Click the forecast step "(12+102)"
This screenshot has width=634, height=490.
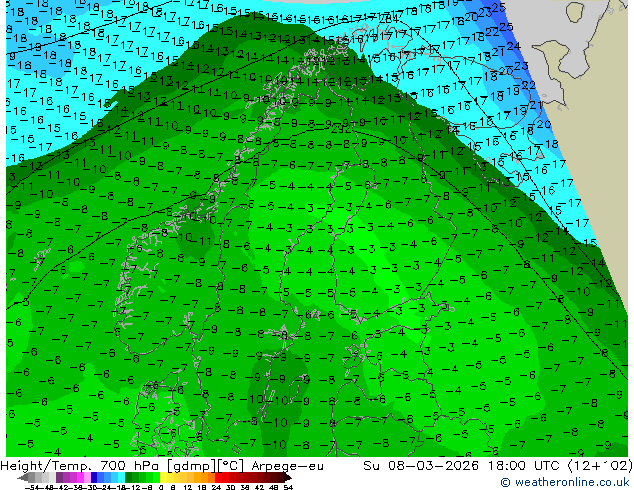[600, 466]
